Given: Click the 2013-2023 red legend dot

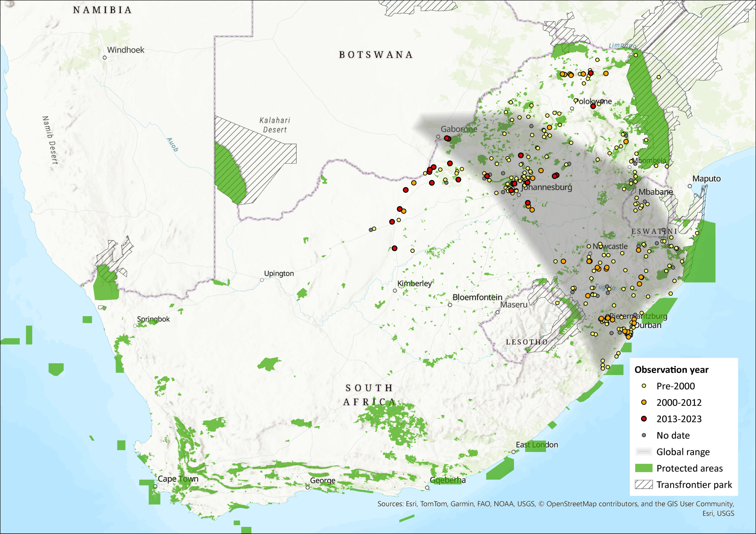Looking at the screenshot, I should click(x=644, y=419).
